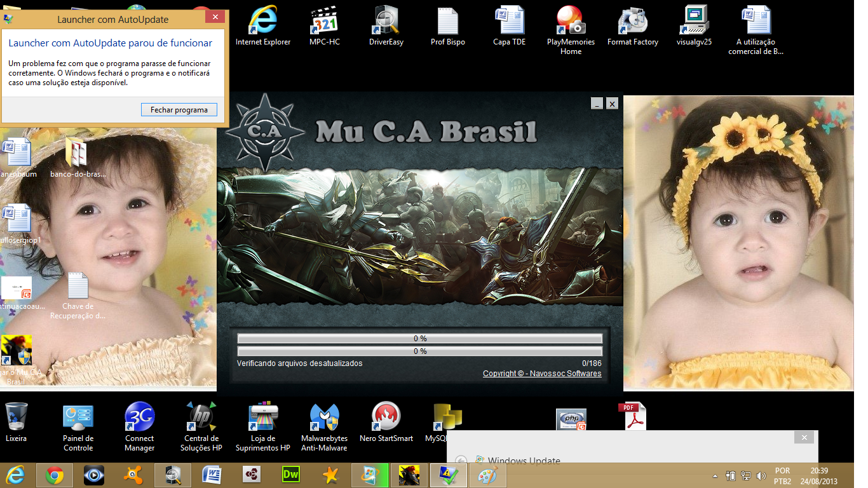Open PlayMemories Home desktop icon
868x488 pixels.
click(x=571, y=22)
